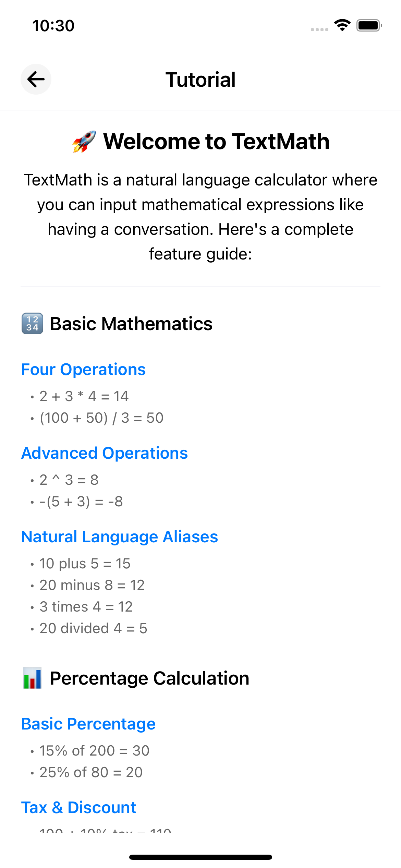Tap the introduction paragraph describing TextMath
This screenshot has width=401, height=868.
[x=200, y=216]
